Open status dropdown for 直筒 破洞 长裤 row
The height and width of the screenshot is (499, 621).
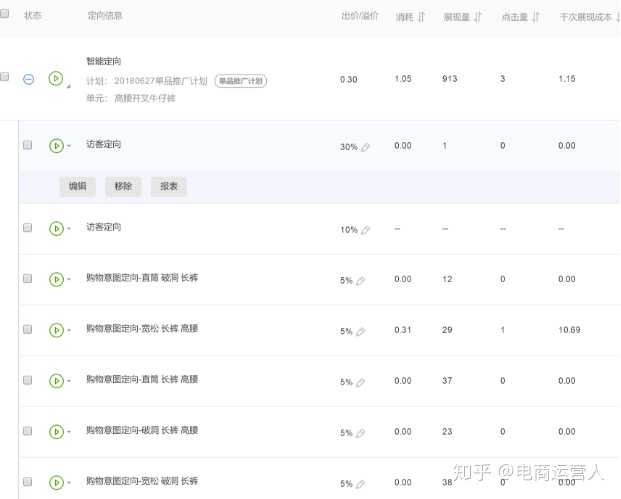tap(69, 279)
